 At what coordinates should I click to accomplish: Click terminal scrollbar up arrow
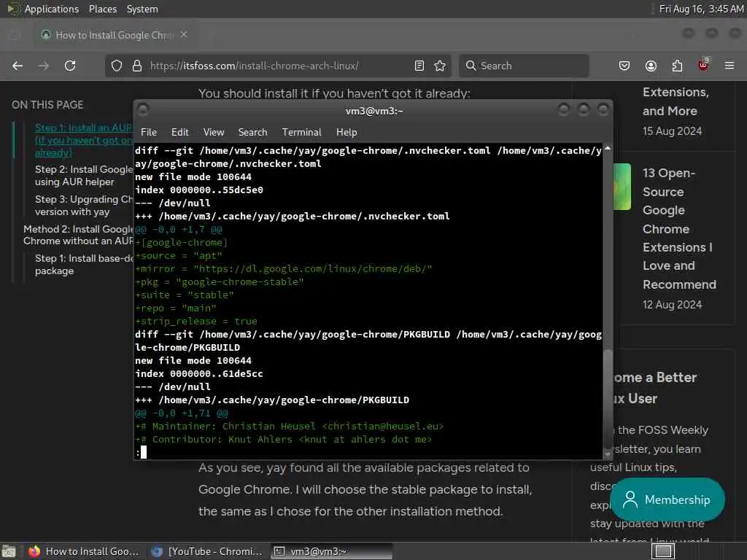coord(608,149)
